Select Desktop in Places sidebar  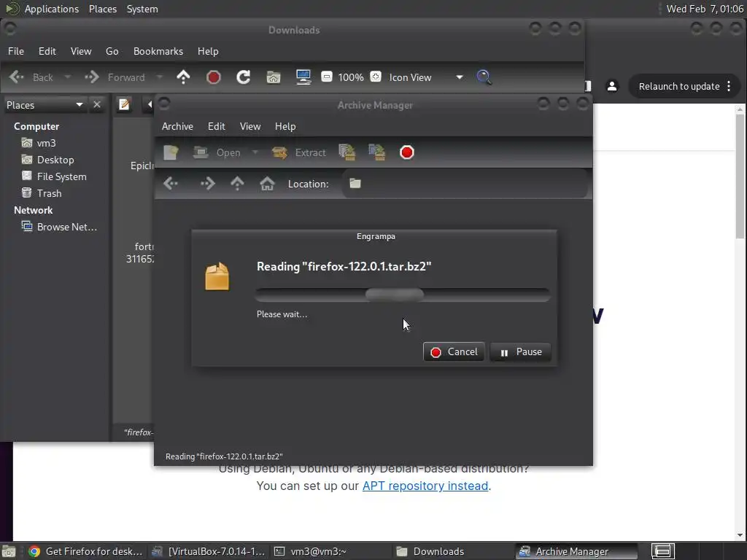click(55, 160)
